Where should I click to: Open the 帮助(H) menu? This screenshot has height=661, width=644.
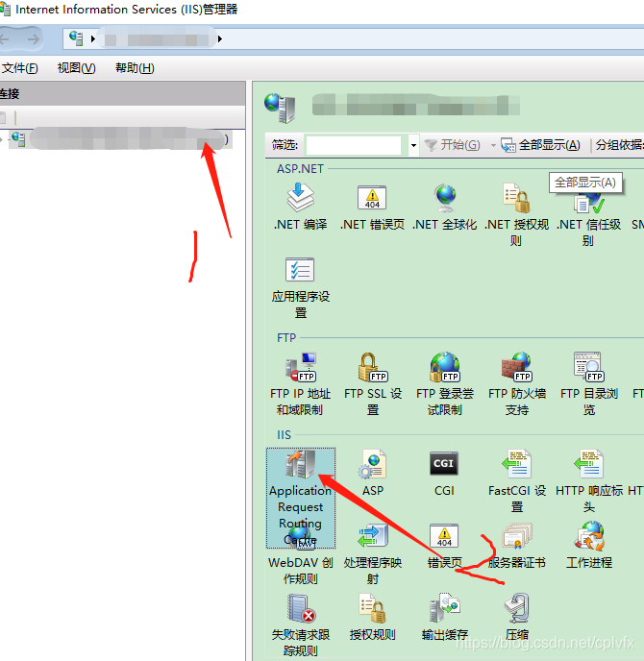(x=135, y=68)
